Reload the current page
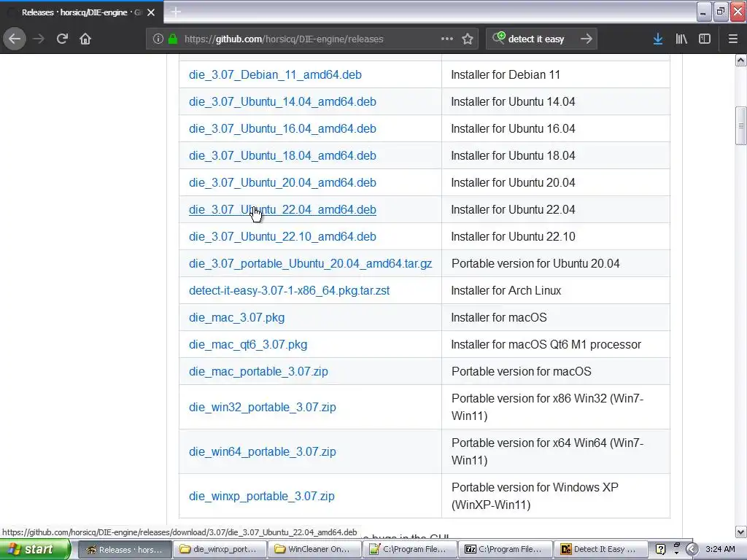This screenshot has height=560, width=747. click(62, 39)
